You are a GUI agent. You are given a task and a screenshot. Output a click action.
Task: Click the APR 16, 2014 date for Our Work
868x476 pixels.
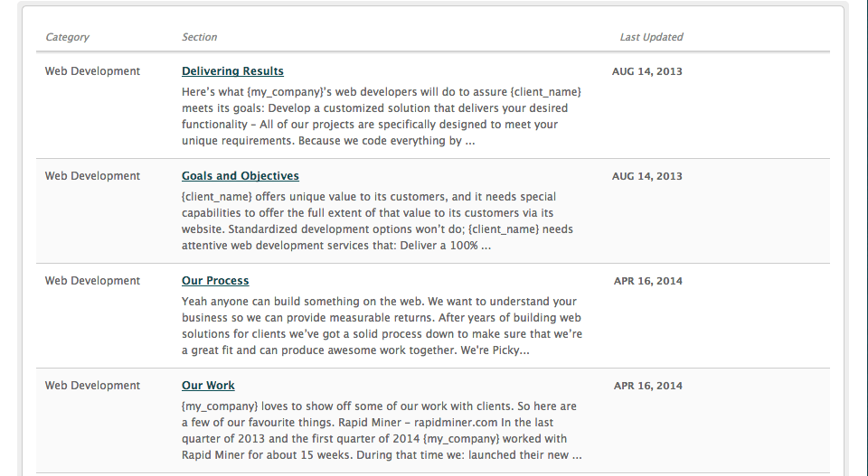click(647, 386)
